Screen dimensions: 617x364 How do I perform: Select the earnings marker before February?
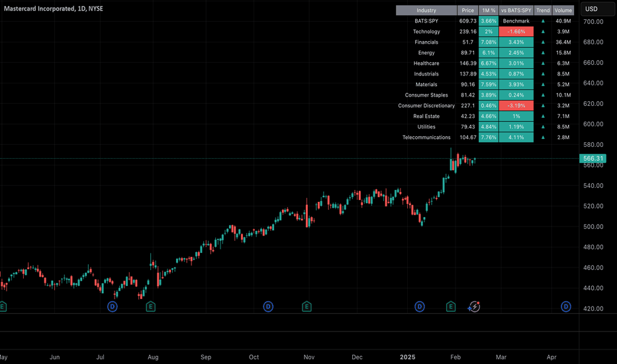point(451,306)
